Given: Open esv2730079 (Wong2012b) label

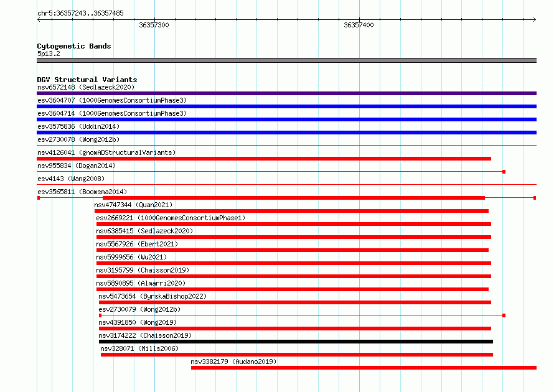Looking at the screenshot, I should 139,309.
